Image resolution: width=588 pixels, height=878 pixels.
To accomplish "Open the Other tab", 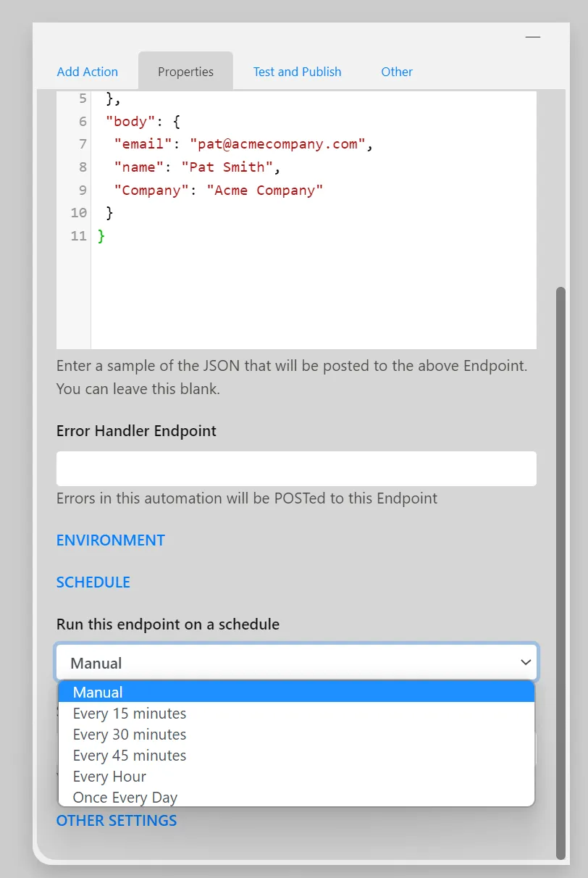I will coord(397,72).
